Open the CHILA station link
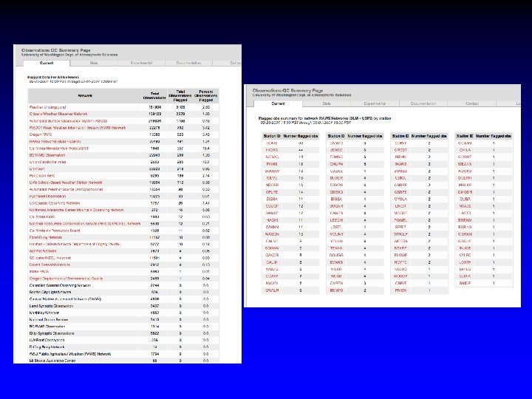This screenshot has height=399, width=532. tap(465, 150)
